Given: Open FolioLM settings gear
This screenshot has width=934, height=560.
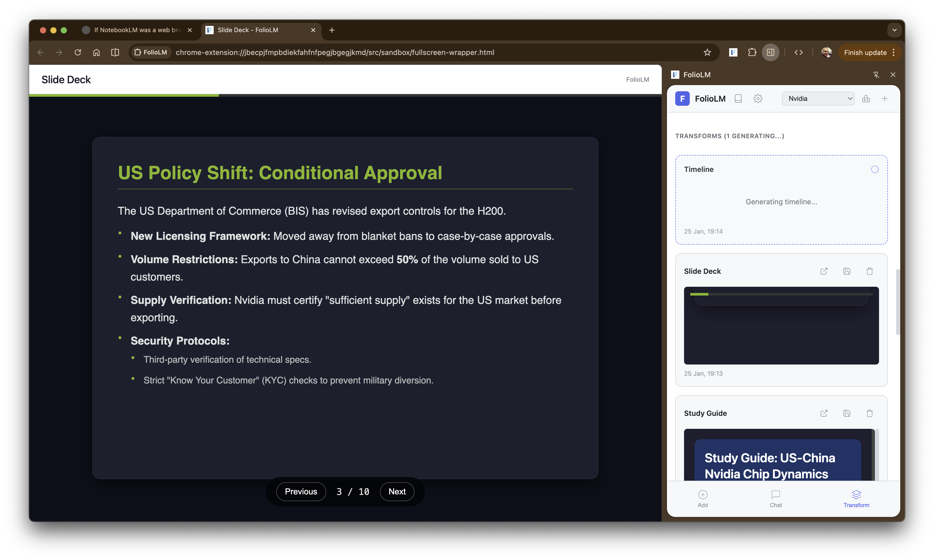Looking at the screenshot, I should point(758,99).
